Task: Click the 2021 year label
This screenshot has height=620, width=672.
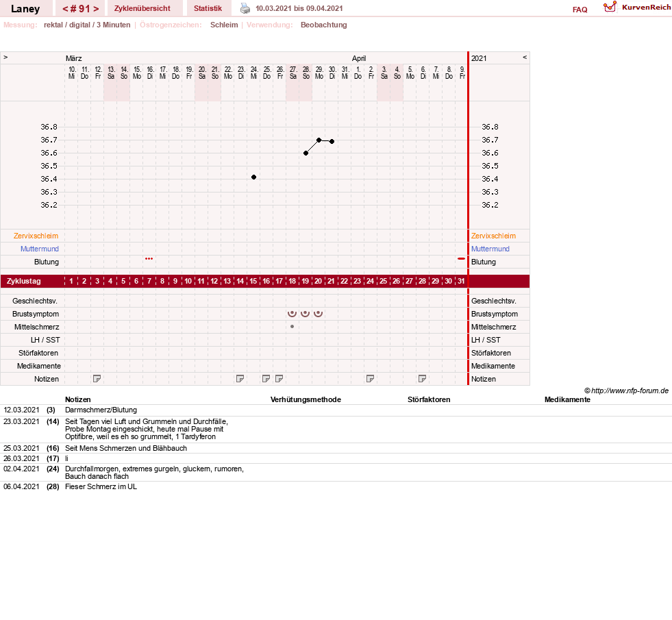Action: point(479,58)
